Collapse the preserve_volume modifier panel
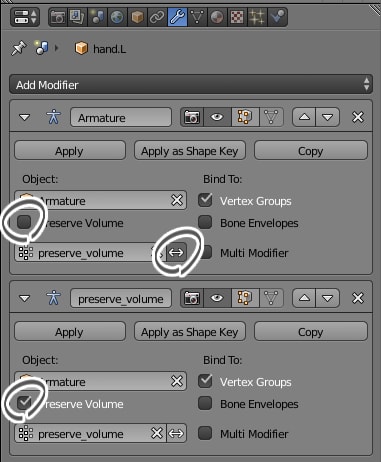This screenshot has height=462, width=381. pos(25,298)
